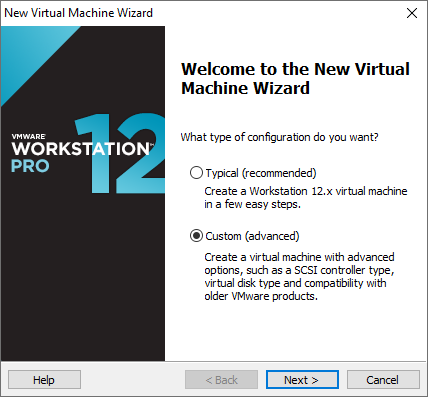Click the greyed-out < Back button
The width and height of the screenshot is (428, 397).
221,380
